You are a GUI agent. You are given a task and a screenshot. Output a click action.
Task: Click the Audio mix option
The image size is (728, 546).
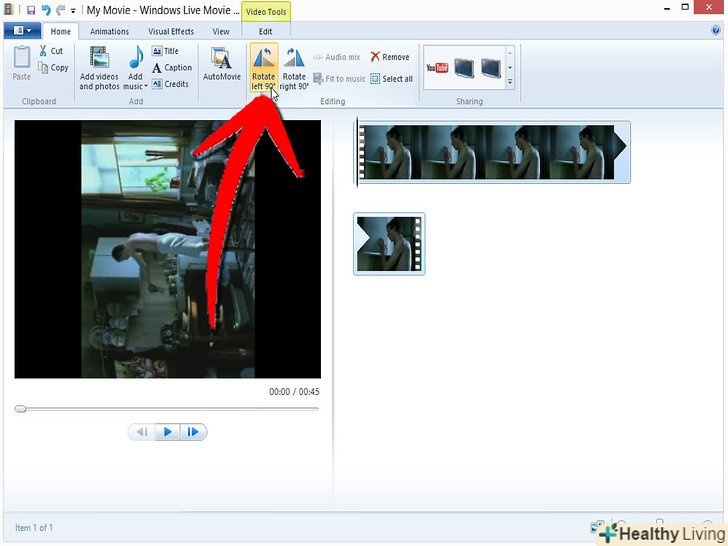point(337,57)
